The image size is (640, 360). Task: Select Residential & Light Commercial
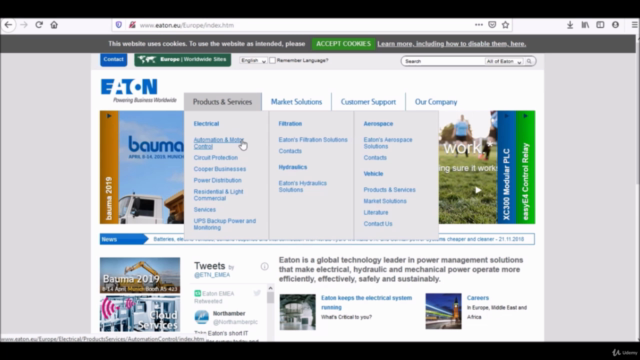(218, 195)
